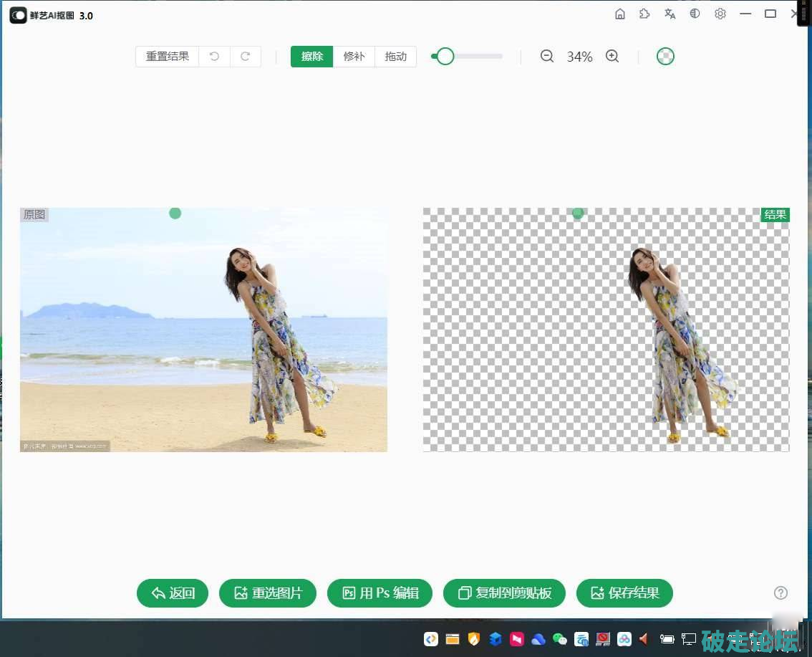Switch to the 拖动 drag mode
Viewport: 812px width, 657px height.
(x=395, y=57)
